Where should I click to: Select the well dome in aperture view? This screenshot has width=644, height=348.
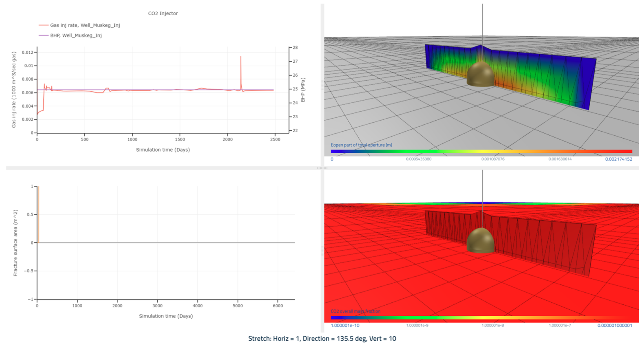coord(480,74)
